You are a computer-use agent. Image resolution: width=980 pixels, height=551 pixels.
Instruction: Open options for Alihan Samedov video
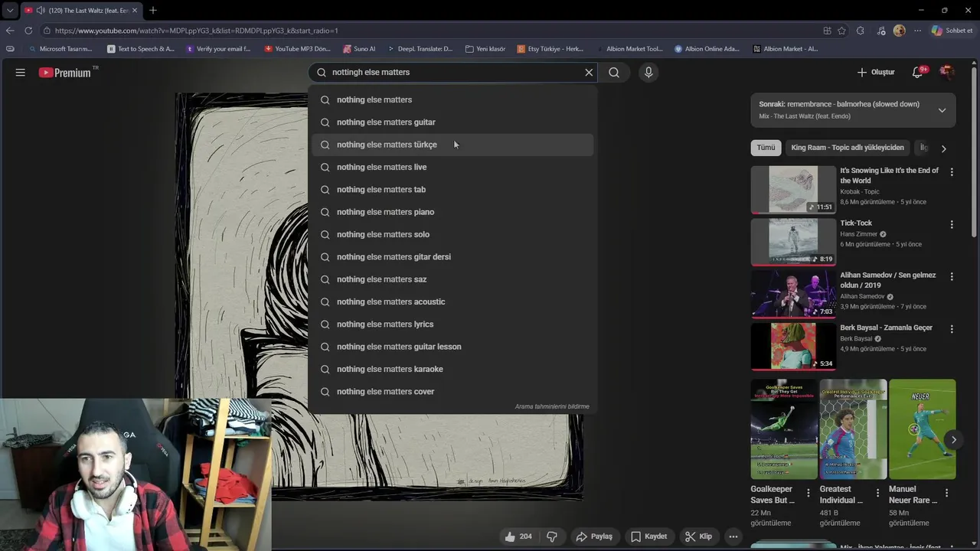pos(952,277)
